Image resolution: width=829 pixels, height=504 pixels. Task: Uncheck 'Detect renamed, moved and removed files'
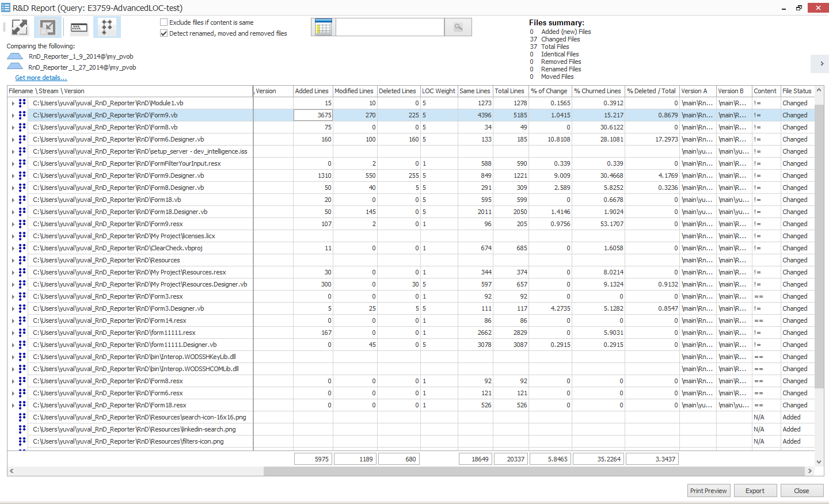(x=164, y=33)
